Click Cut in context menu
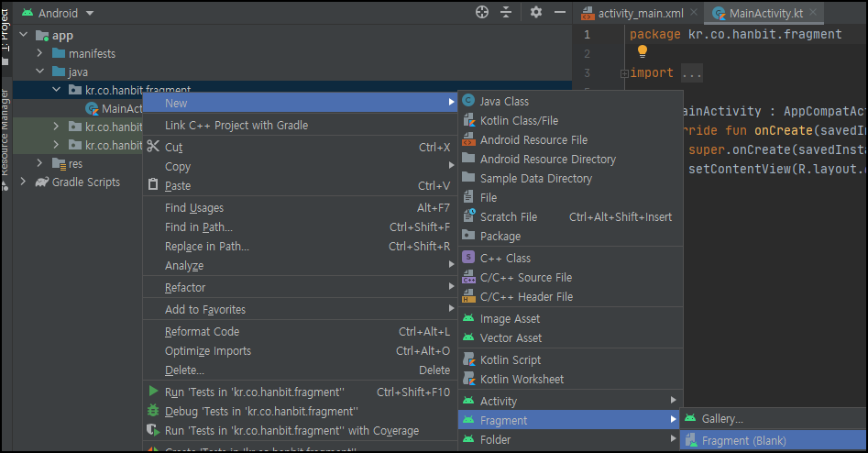This screenshot has width=868, height=453. (x=300, y=148)
